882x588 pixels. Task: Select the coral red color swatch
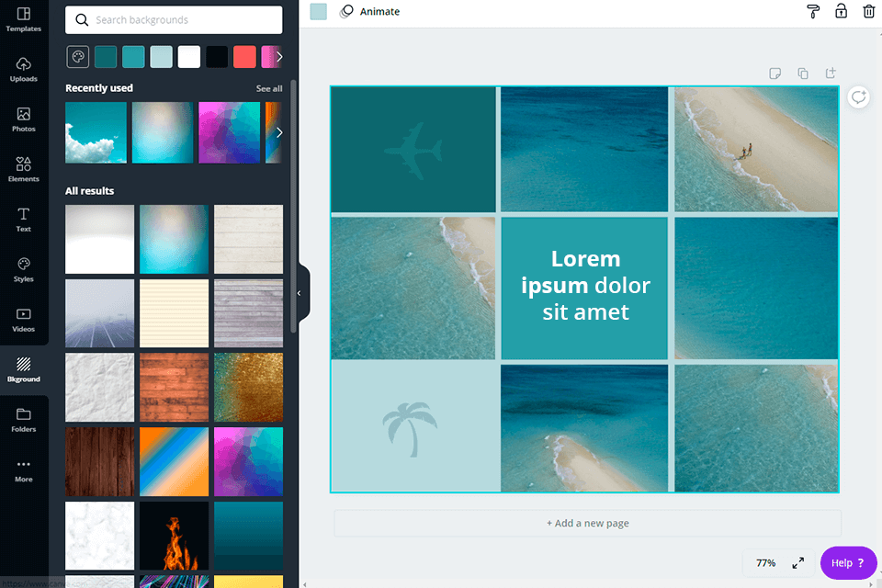(244, 57)
